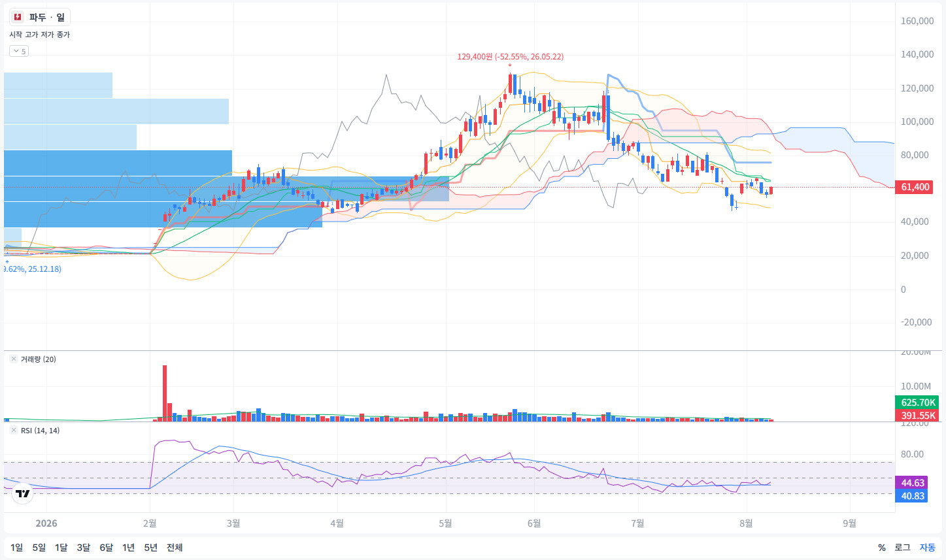This screenshot has width=946, height=560.
Task: Click the 40,000 price axis label
Action: point(915,222)
